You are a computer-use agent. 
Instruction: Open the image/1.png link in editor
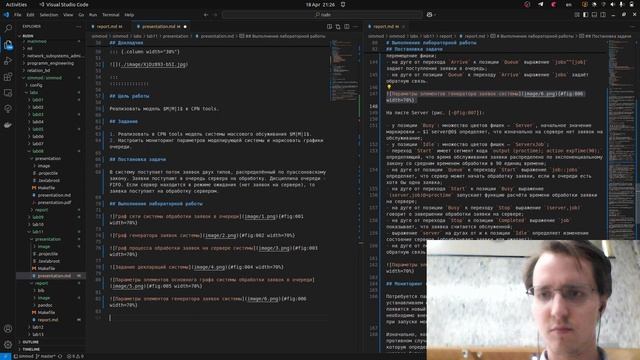pos(260,216)
